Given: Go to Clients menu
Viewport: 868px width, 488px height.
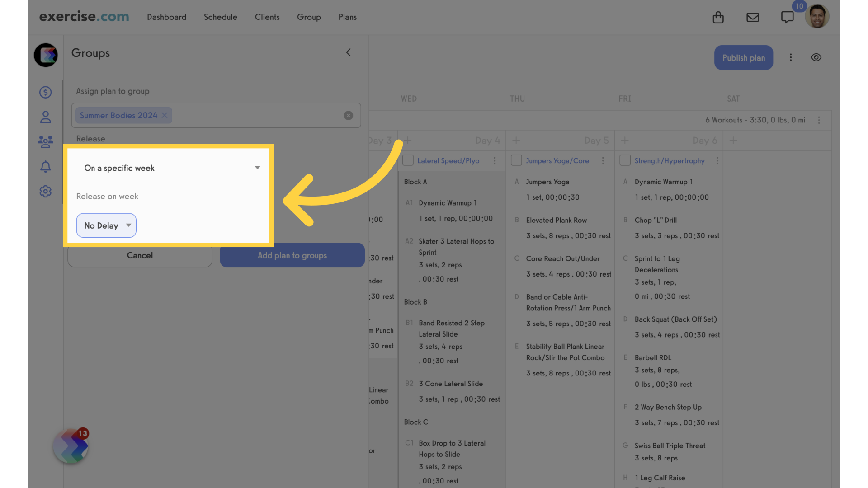Looking at the screenshot, I should pos(267,17).
